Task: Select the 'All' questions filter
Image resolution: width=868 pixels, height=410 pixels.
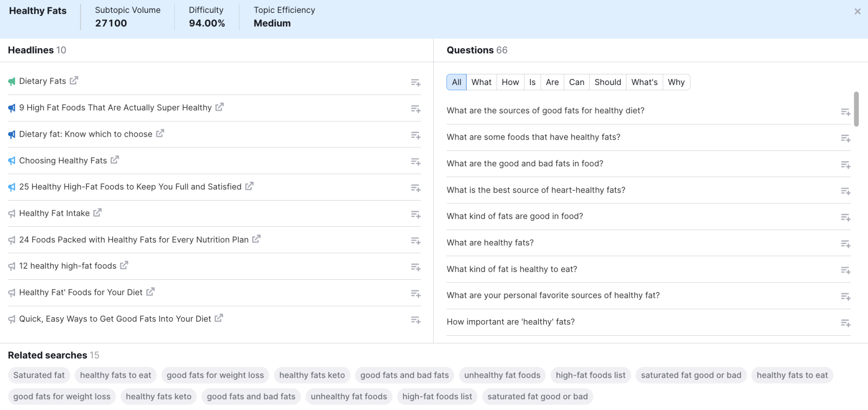Action: [456, 82]
